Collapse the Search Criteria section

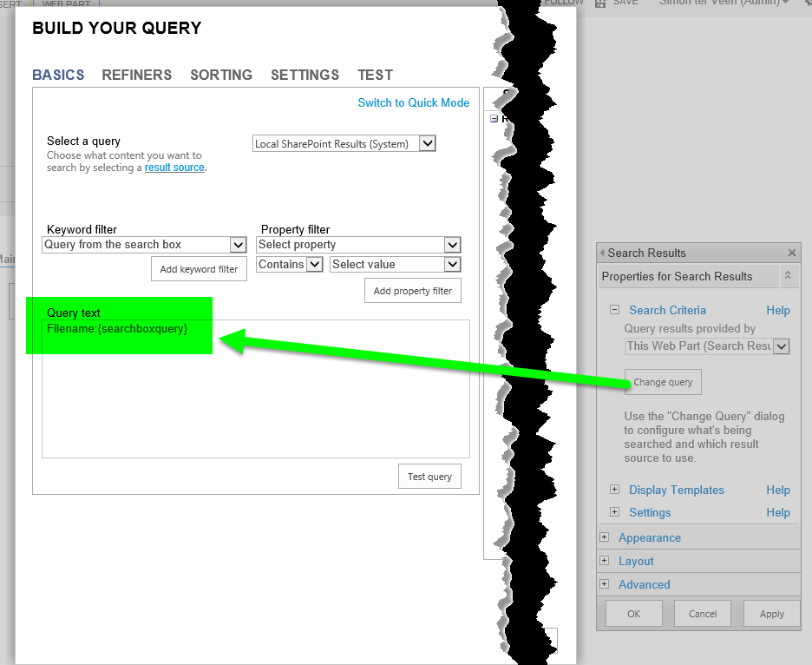click(615, 310)
